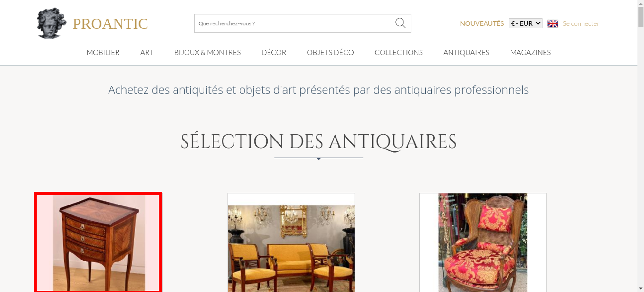644x292 pixels.
Task: Switch language via the UK flag icon
Action: pyautogui.click(x=553, y=23)
